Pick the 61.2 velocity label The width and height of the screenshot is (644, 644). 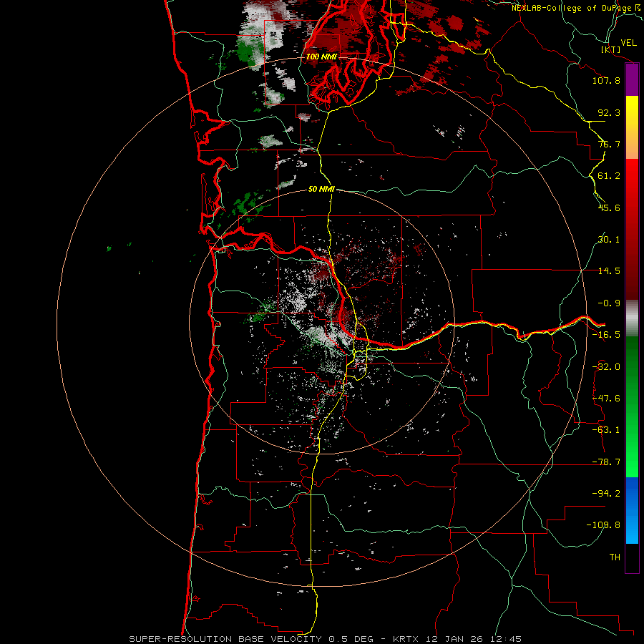(x=609, y=176)
